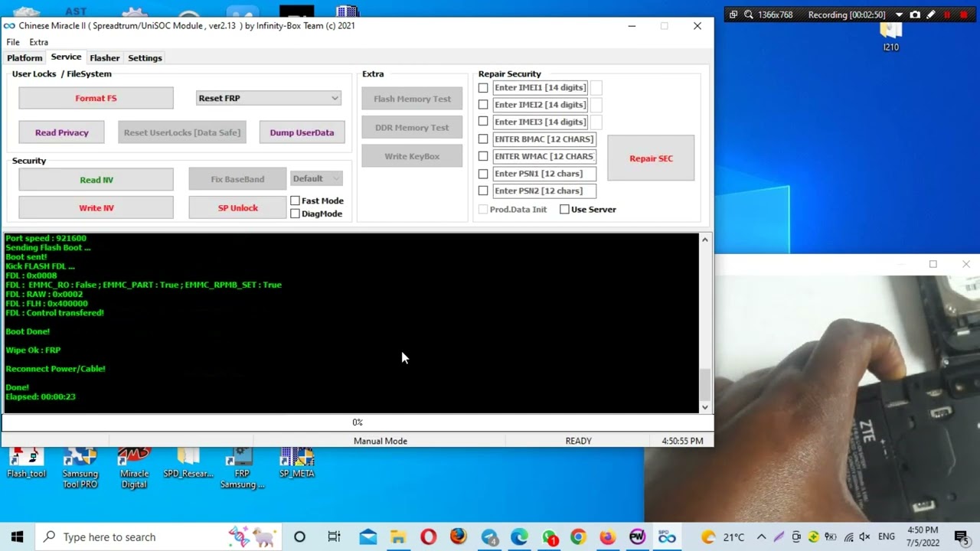This screenshot has height=551, width=980.
Task: Click the volume icon in system tray
Action: pos(864,537)
